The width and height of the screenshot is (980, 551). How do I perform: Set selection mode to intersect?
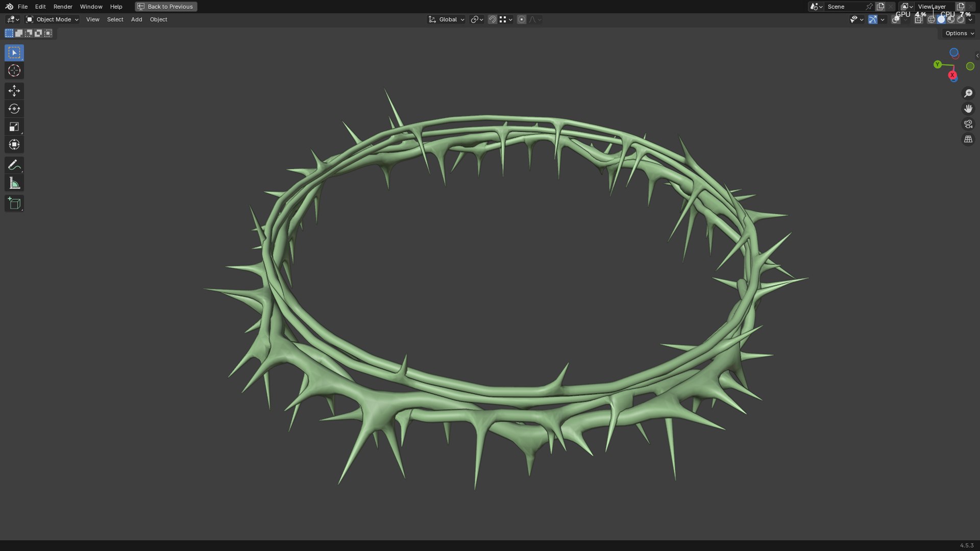[48, 33]
